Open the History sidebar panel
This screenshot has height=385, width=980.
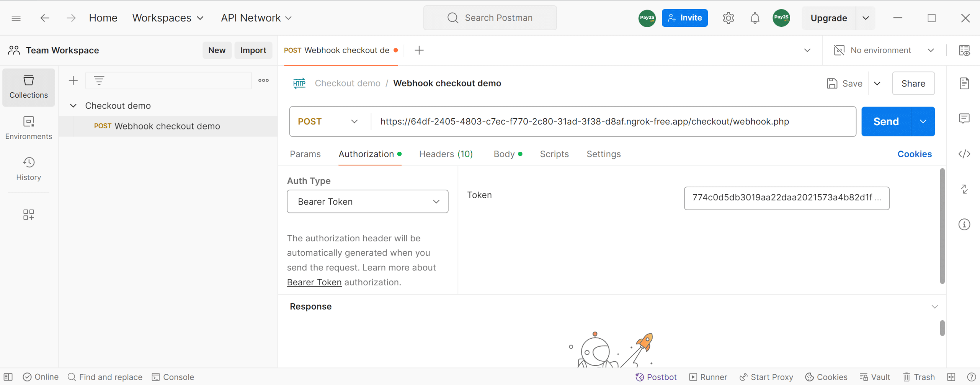(x=29, y=169)
